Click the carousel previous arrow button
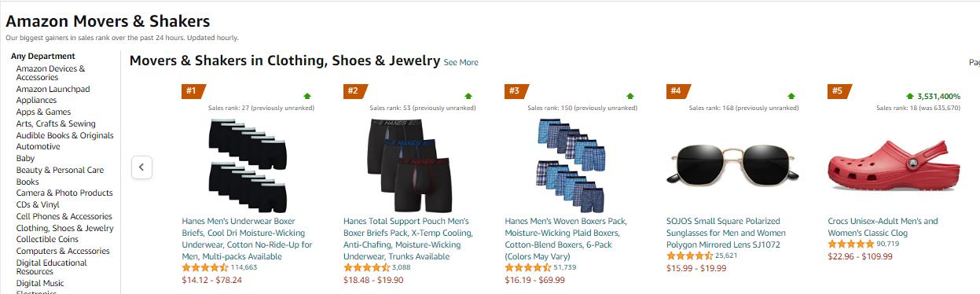This screenshot has width=980, height=294. 141,167
